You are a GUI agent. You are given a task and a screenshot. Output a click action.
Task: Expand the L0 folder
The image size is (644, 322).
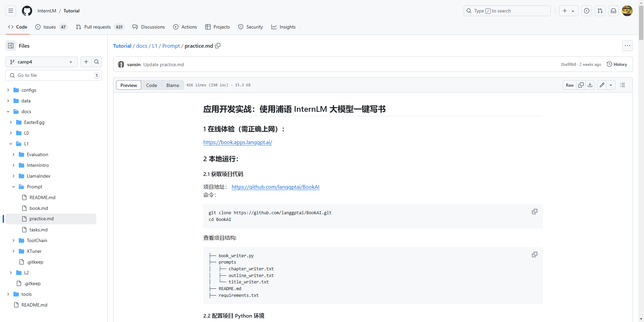(11, 133)
